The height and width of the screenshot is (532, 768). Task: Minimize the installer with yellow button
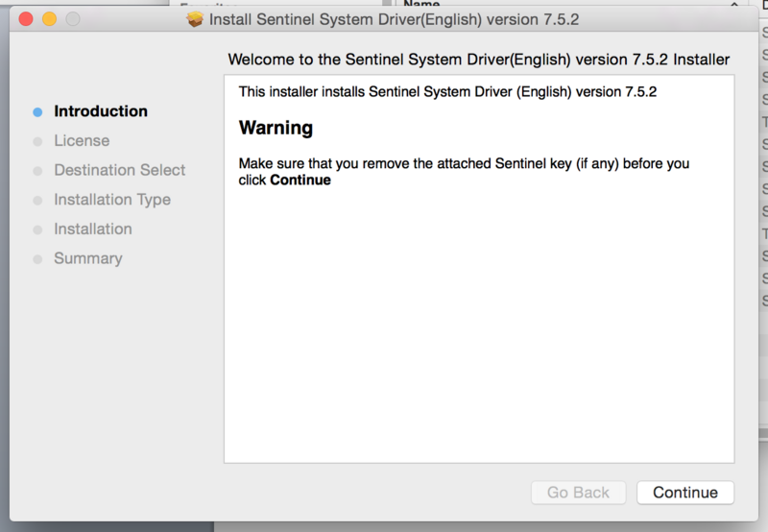[48, 19]
